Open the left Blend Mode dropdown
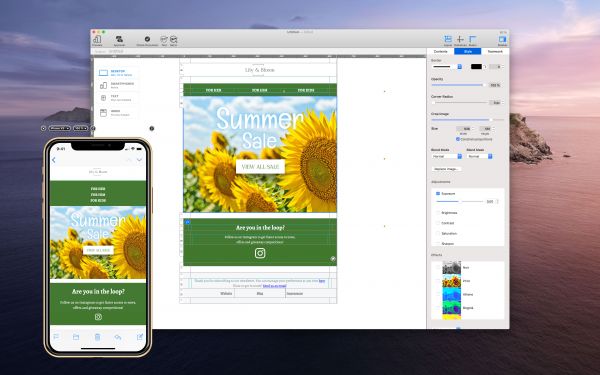 click(447, 156)
